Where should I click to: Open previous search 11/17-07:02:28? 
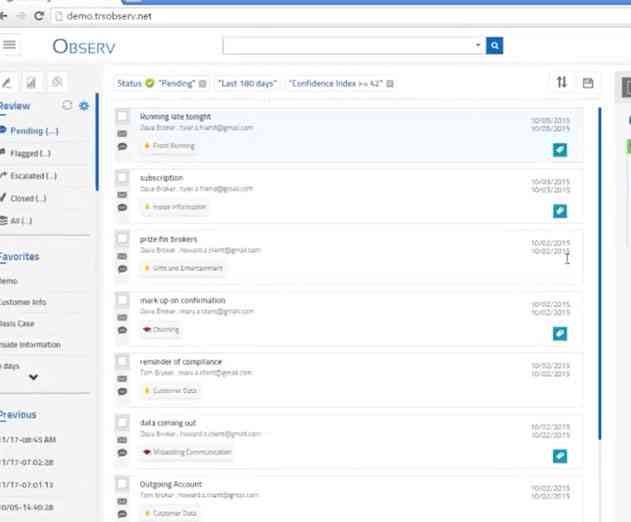[x=27, y=462]
